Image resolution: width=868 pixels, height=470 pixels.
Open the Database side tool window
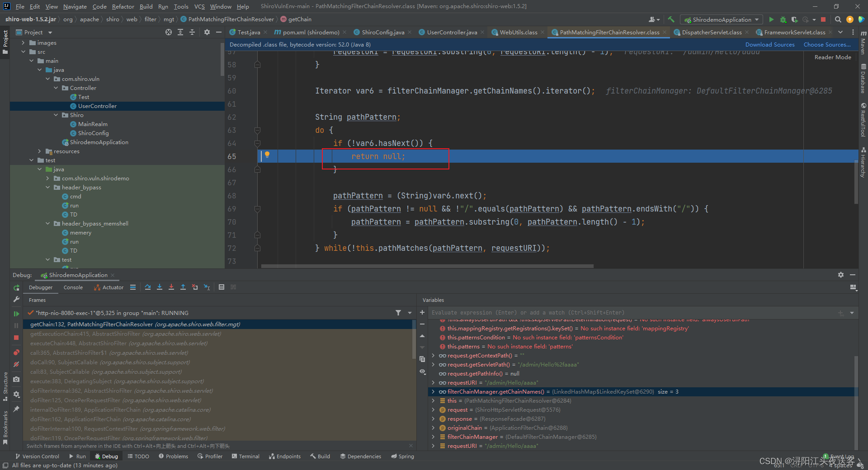coord(863,78)
